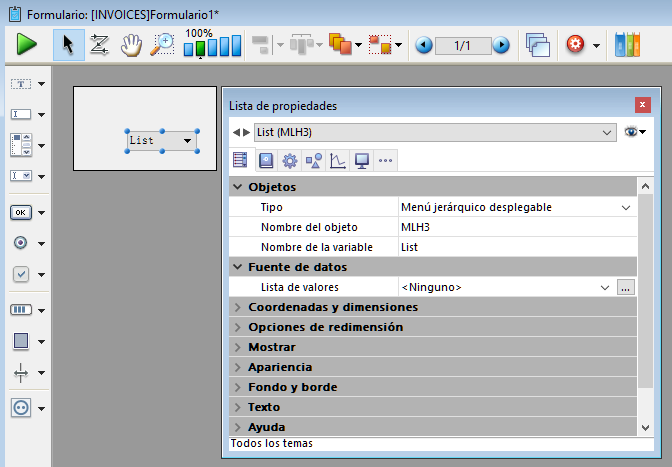Switch to the gear actions tab
This screenshot has width=672, height=467.
pos(290,160)
